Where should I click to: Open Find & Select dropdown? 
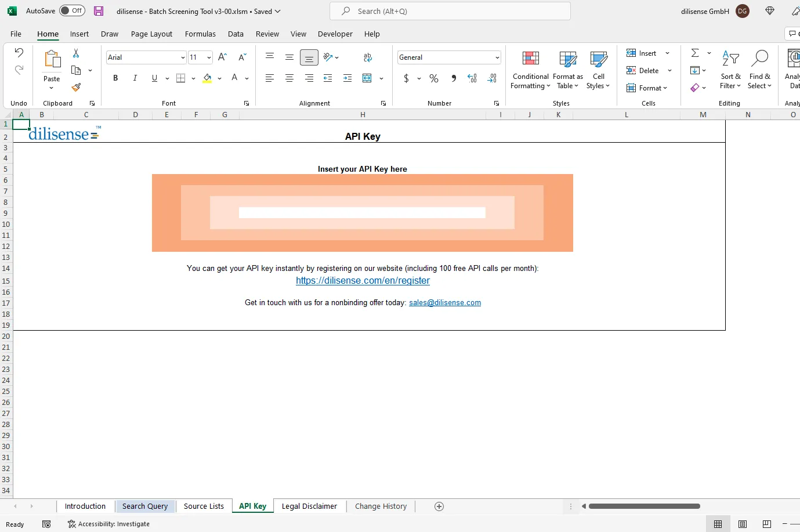pyautogui.click(x=759, y=70)
